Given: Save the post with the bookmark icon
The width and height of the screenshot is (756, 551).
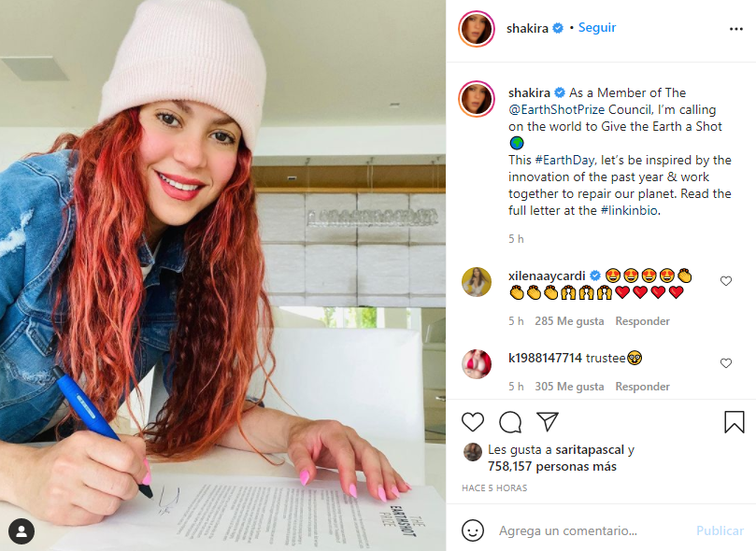Looking at the screenshot, I should pyautogui.click(x=734, y=422).
